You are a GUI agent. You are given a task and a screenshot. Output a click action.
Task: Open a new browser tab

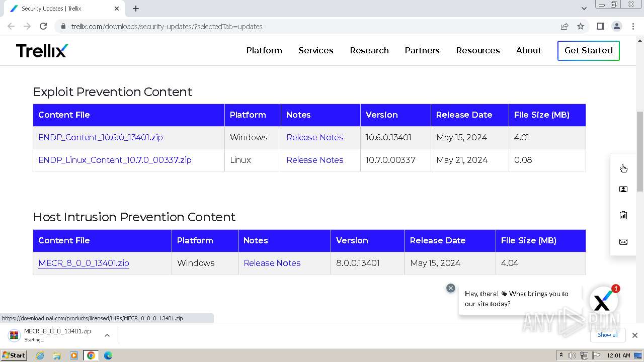tap(136, 9)
